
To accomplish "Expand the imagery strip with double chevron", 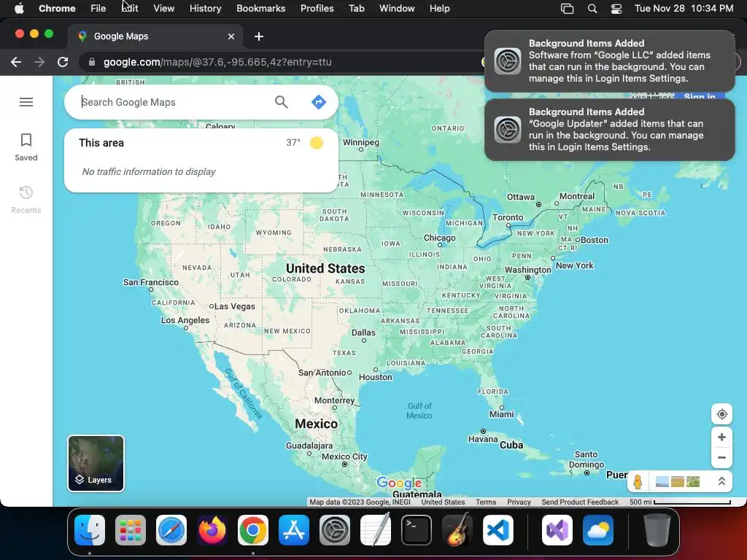I will pyautogui.click(x=721, y=481).
